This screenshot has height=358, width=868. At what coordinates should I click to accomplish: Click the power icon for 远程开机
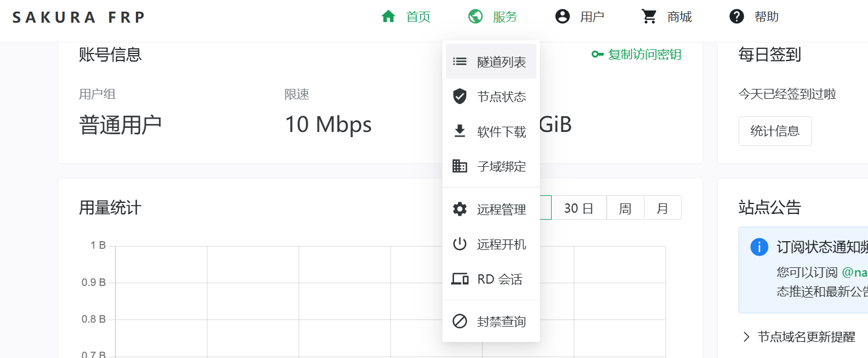point(460,244)
